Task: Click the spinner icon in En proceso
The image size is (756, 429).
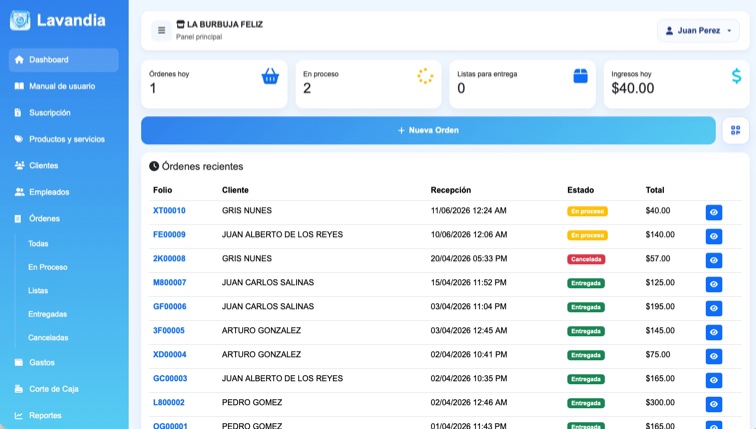Action: coord(425,76)
